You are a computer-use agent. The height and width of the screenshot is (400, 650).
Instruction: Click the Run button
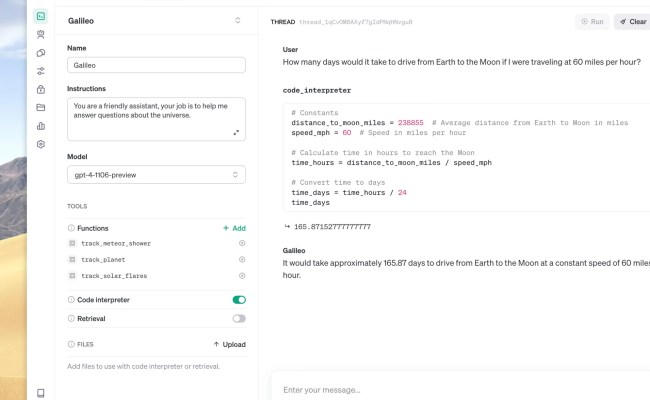[x=592, y=22]
